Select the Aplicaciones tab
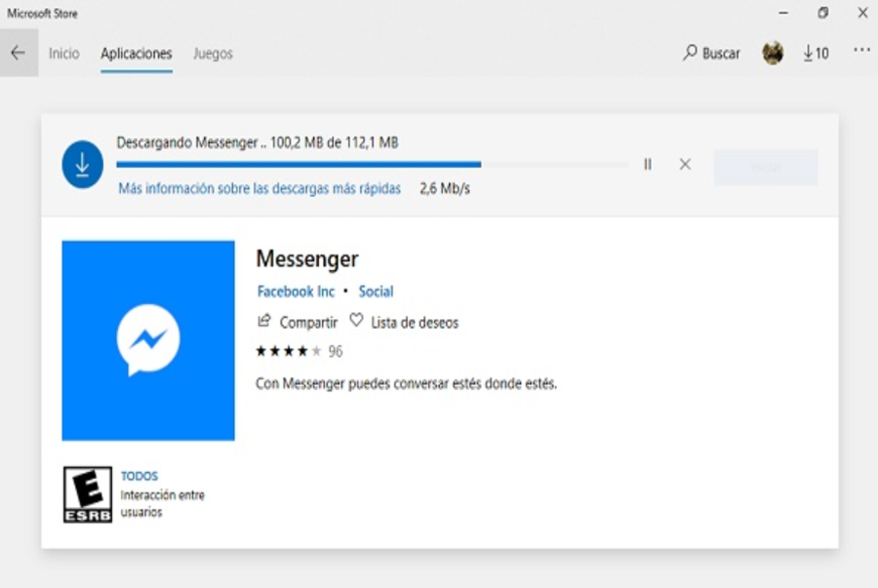 pos(136,54)
